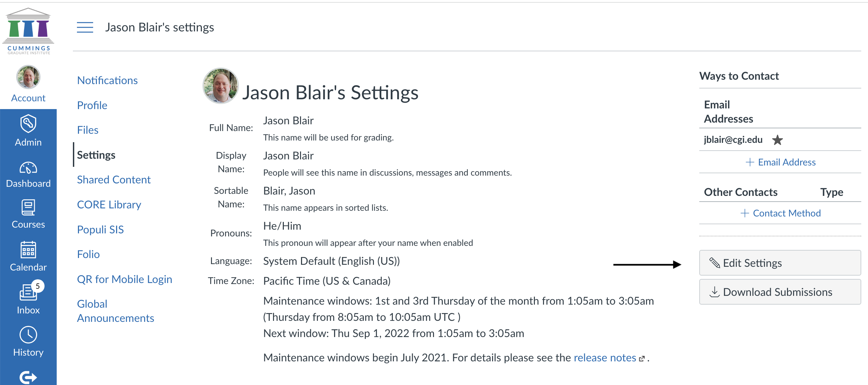This screenshot has height=385, width=868.
Task: Open the Admin shield icon
Action: tap(28, 124)
